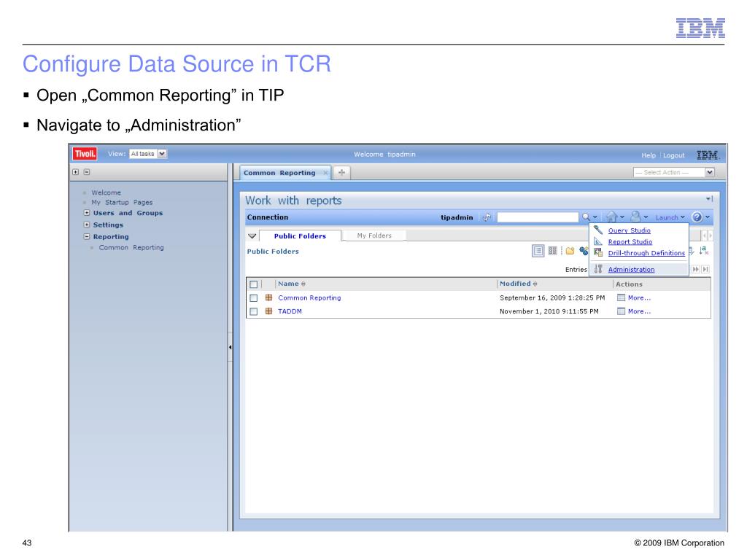Image resolution: width=747 pixels, height=560 pixels.
Task: Choose Report Studio from Launch menu
Action: tap(630, 242)
